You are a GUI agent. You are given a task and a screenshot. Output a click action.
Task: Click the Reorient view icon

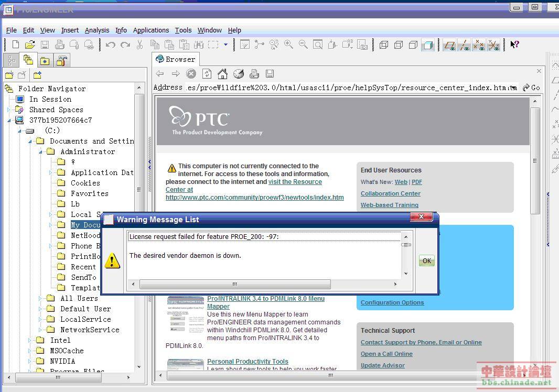tap(332, 45)
